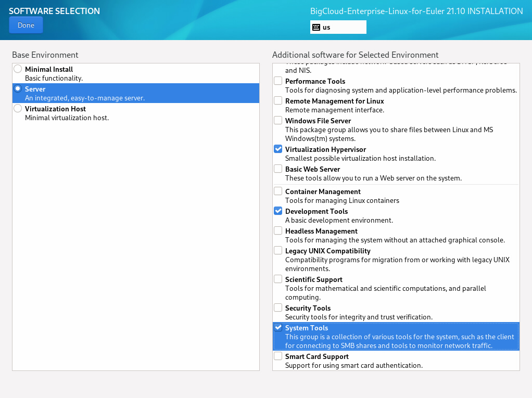Uncheck the Development Tools checkbox
This screenshot has width=532, height=398.
tap(278, 211)
